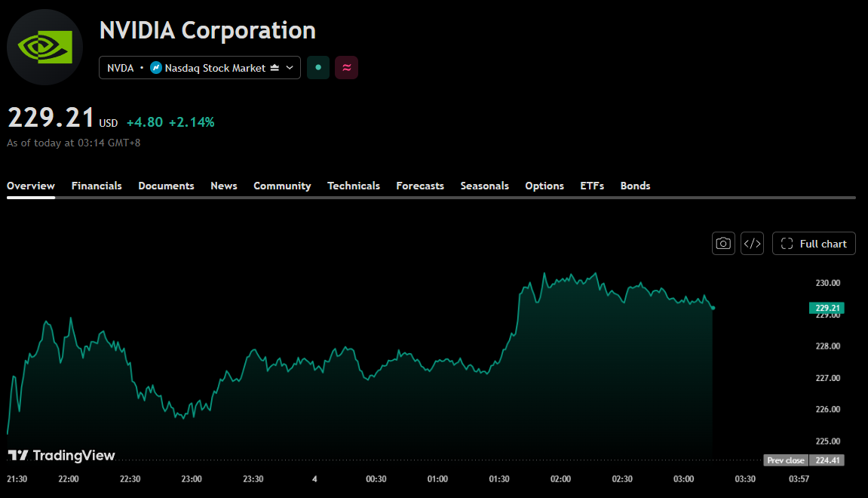This screenshot has width=868, height=498.
Task: Click the 228.00 price axis label
Action: (827, 346)
